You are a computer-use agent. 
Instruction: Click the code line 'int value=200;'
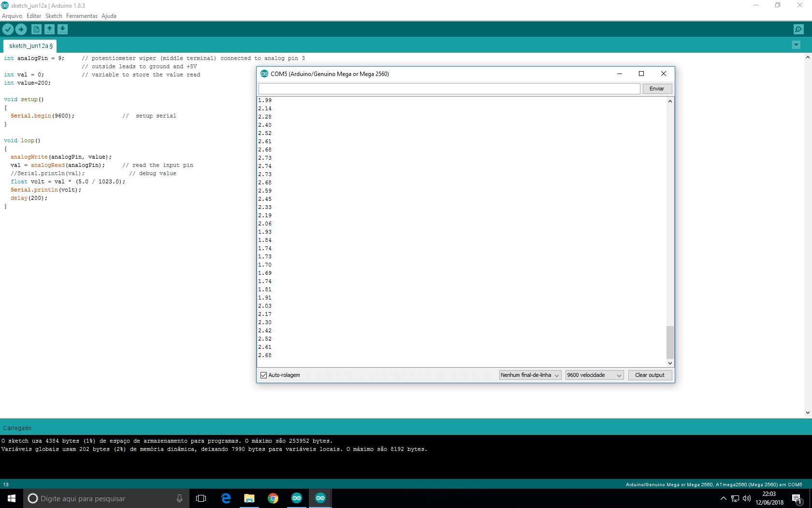pyautogui.click(x=27, y=83)
